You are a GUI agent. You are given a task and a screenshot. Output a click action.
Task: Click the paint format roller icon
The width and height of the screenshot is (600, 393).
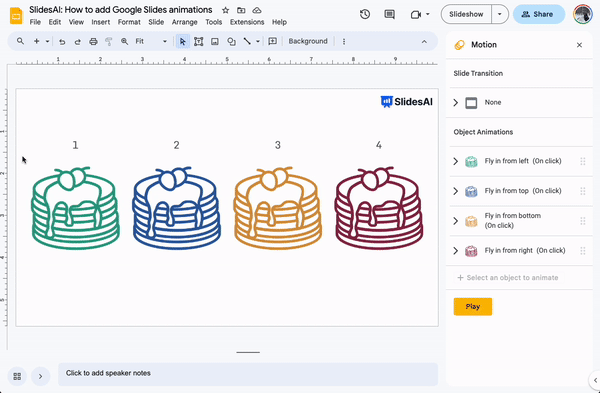tap(109, 41)
